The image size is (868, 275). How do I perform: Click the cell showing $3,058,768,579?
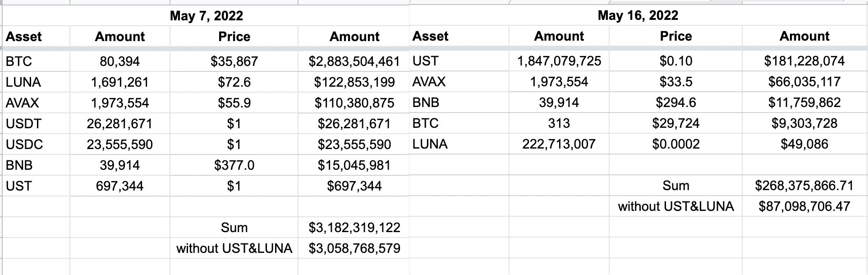coord(354,248)
